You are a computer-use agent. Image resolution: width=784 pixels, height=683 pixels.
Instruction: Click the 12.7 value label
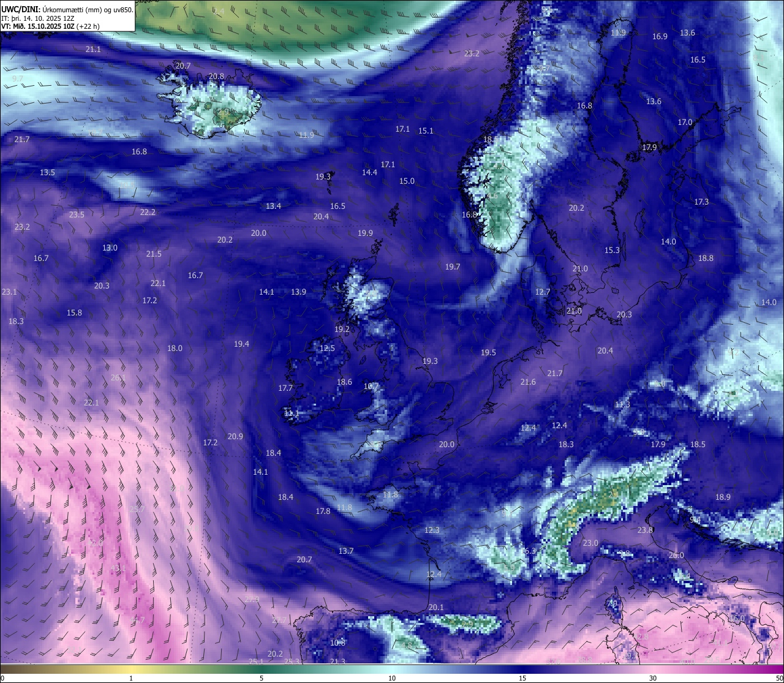(543, 292)
